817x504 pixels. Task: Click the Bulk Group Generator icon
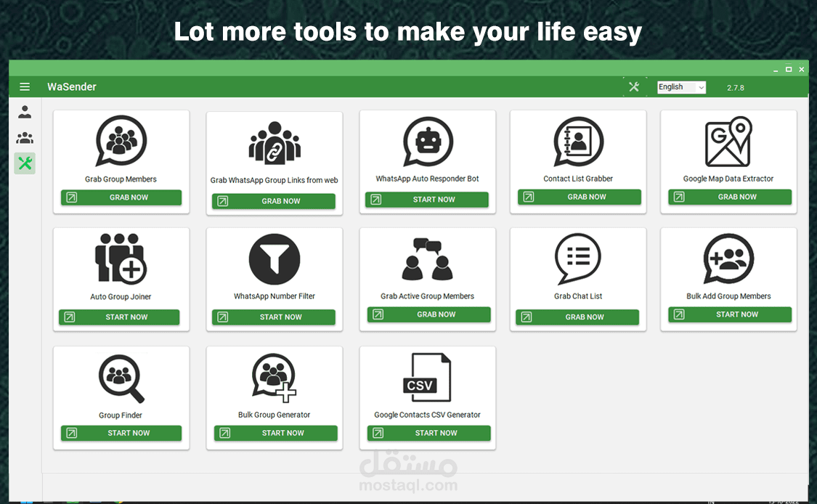[274, 378]
